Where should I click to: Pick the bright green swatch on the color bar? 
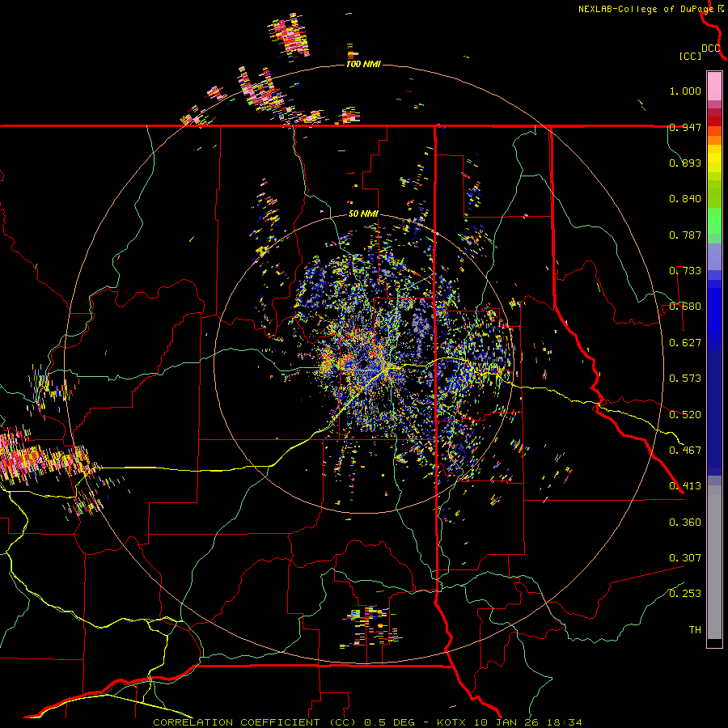(x=714, y=221)
